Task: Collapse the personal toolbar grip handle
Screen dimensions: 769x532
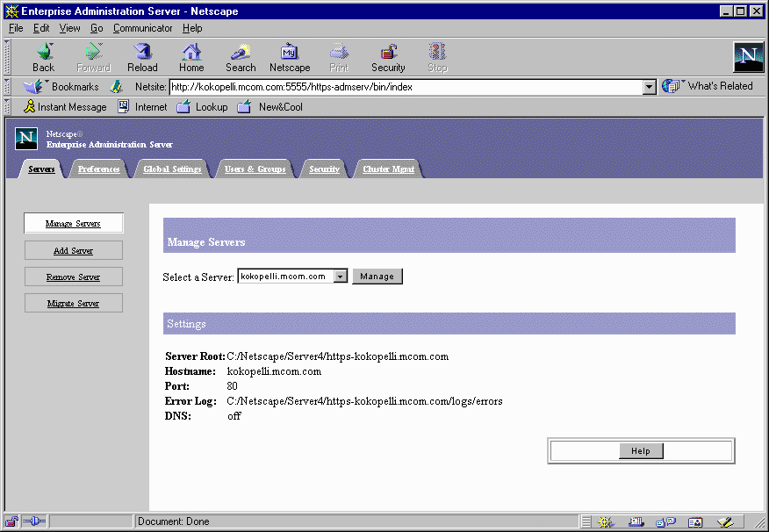Action: tap(7, 107)
